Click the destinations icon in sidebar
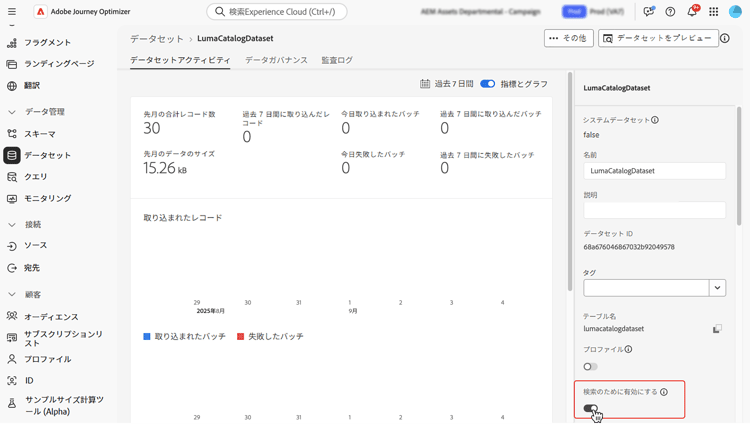 pos(12,268)
